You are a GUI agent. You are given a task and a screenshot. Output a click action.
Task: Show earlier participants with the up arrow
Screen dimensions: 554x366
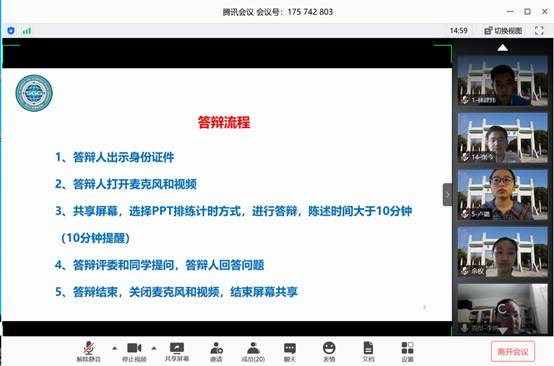(x=502, y=48)
